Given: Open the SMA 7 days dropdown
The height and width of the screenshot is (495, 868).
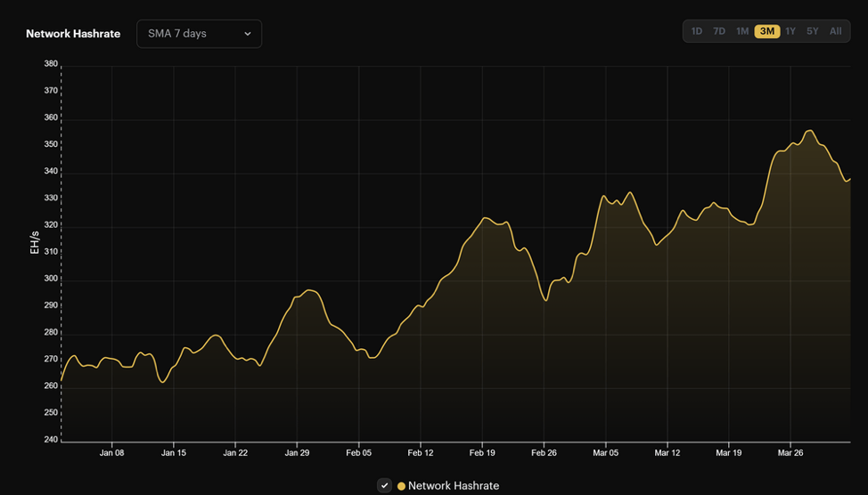Looking at the screenshot, I should coord(199,34).
